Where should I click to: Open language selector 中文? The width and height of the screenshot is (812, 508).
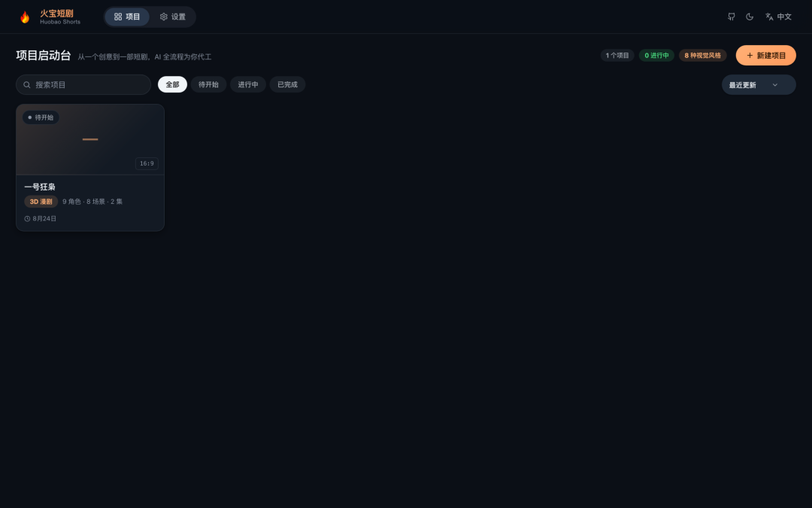[778, 17]
